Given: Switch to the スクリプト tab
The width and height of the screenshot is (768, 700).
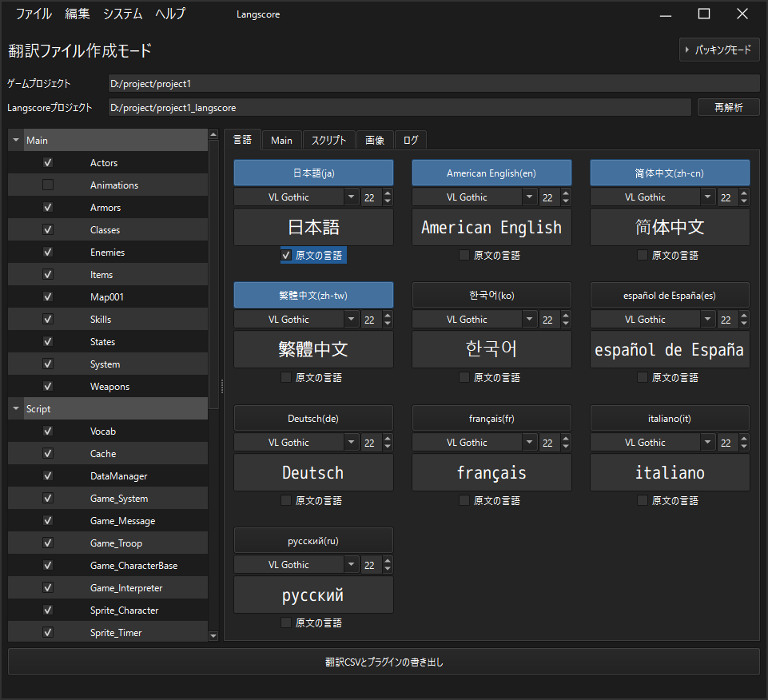Looking at the screenshot, I should pos(328,141).
